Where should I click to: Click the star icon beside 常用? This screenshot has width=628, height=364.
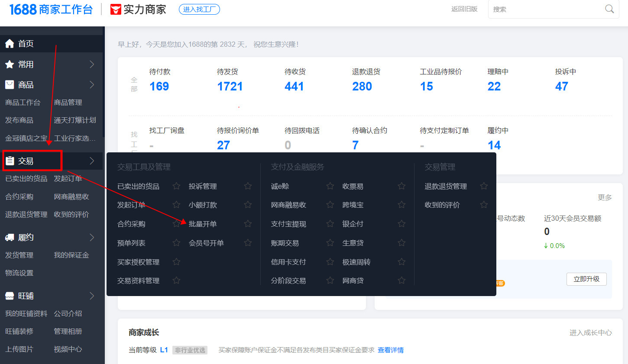coord(10,64)
